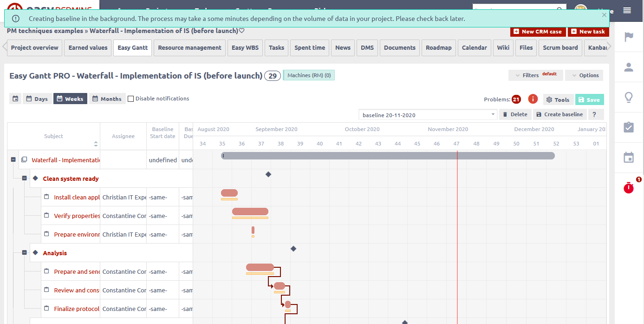Close the baseline notification banner

(604, 15)
